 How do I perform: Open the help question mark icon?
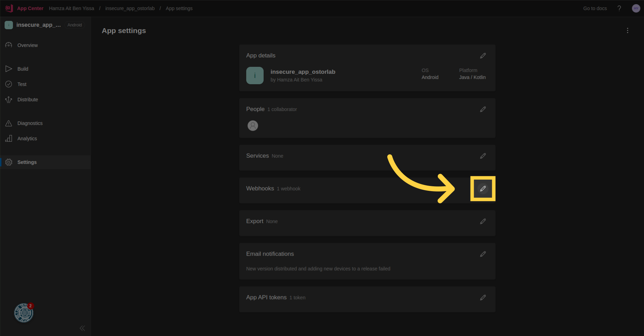pyautogui.click(x=619, y=8)
